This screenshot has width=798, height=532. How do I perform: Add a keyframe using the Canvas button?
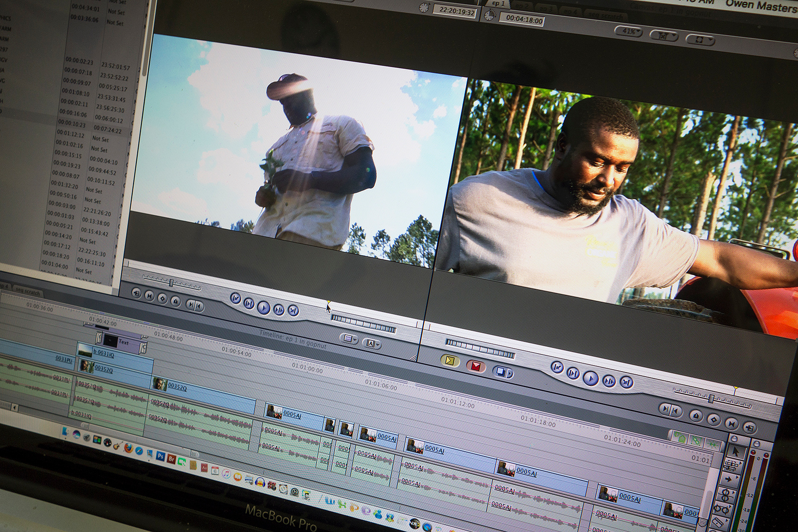pos(714,419)
